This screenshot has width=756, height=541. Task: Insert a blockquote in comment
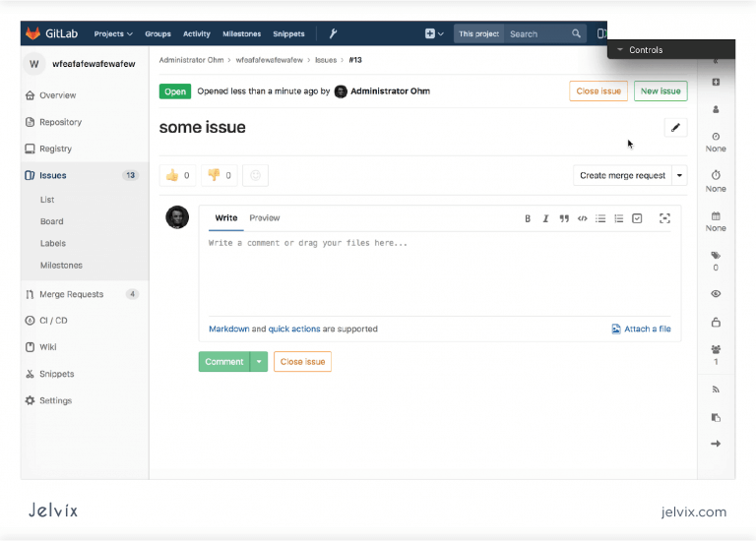[564, 218]
